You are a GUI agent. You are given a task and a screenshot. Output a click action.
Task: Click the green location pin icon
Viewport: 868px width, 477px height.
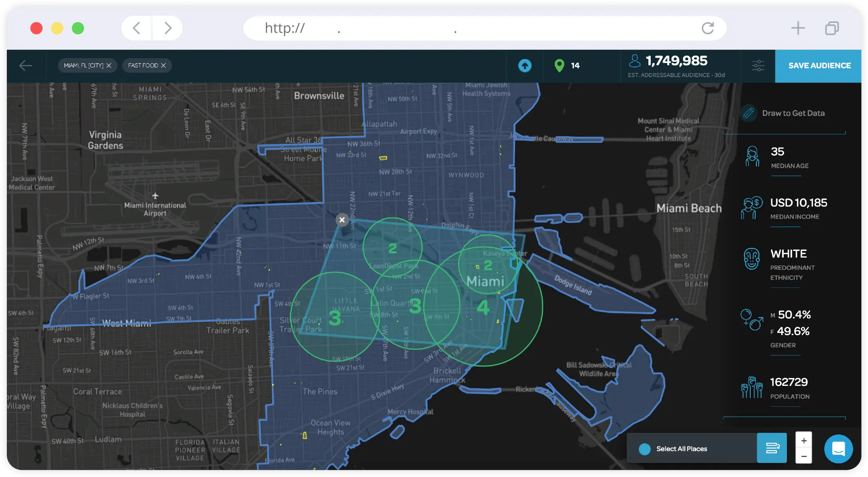(x=559, y=65)
